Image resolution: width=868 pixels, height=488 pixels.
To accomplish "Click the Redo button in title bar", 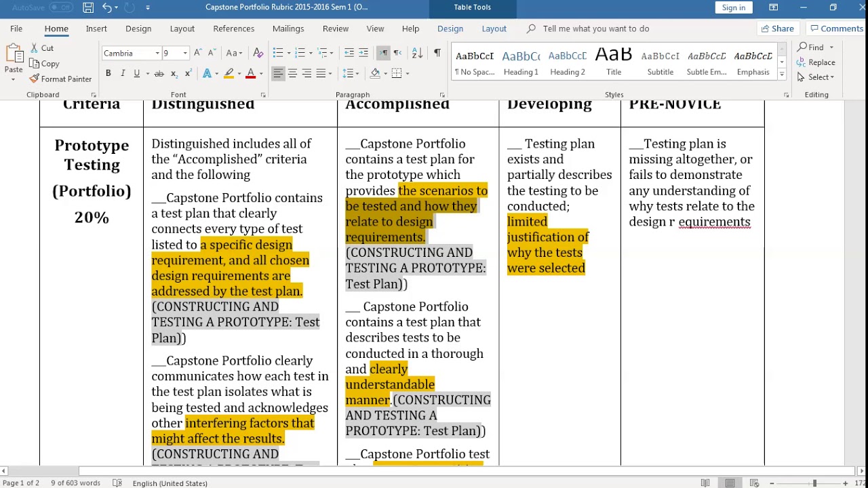I will click(130, 7).
